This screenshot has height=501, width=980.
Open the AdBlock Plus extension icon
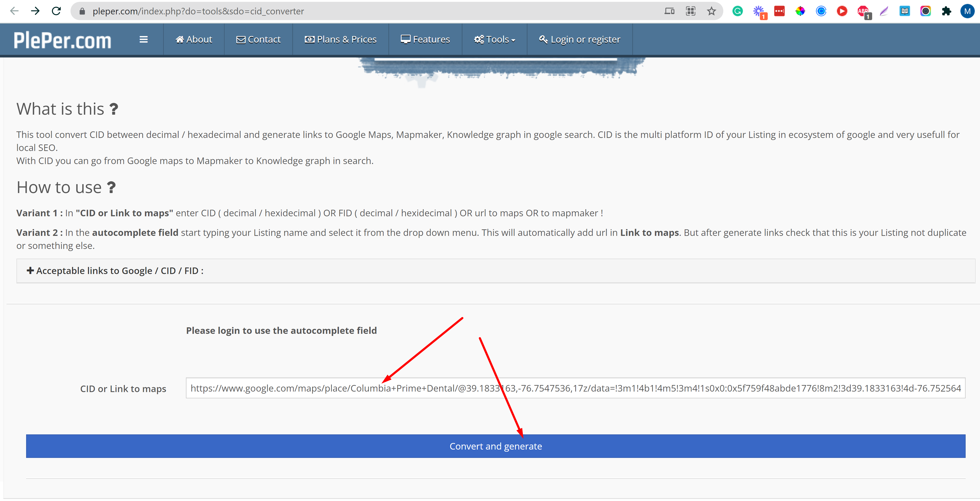click(x=863, y=11)
